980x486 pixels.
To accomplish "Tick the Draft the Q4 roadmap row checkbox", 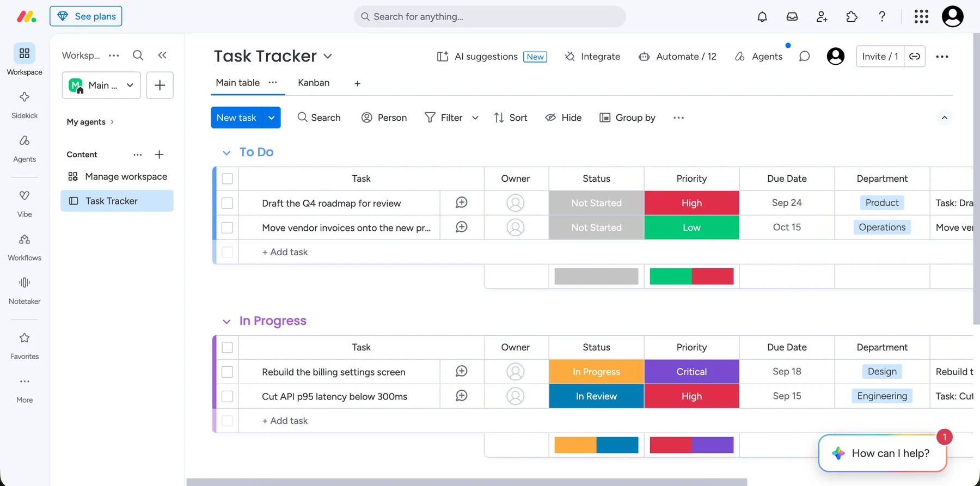I will pyautogui.click(x=228, y=203).
